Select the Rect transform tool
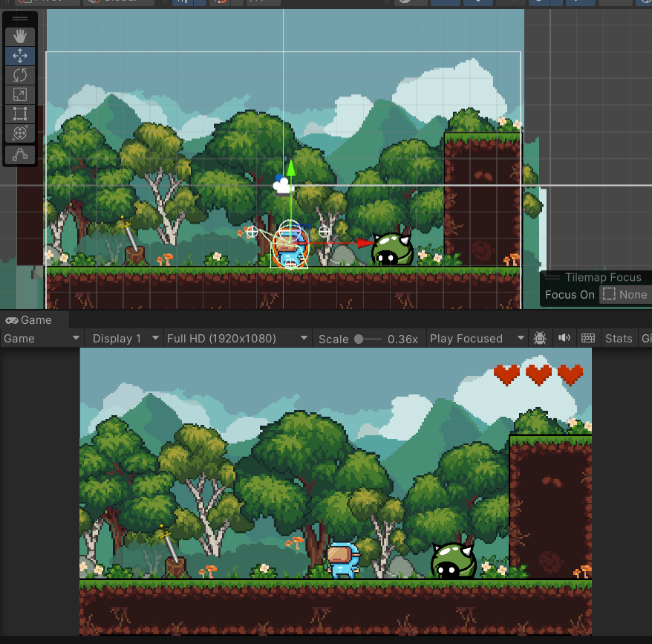 pos(20,114)
